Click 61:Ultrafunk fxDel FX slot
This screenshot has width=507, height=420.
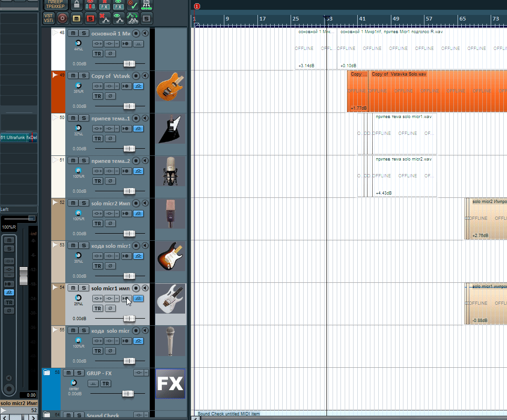[x=19, y=138]
